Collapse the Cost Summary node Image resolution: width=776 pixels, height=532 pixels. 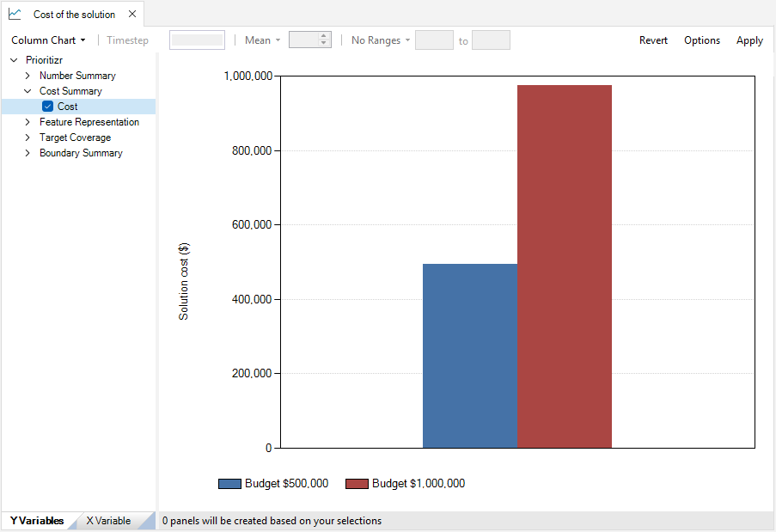tap(27, 91)
